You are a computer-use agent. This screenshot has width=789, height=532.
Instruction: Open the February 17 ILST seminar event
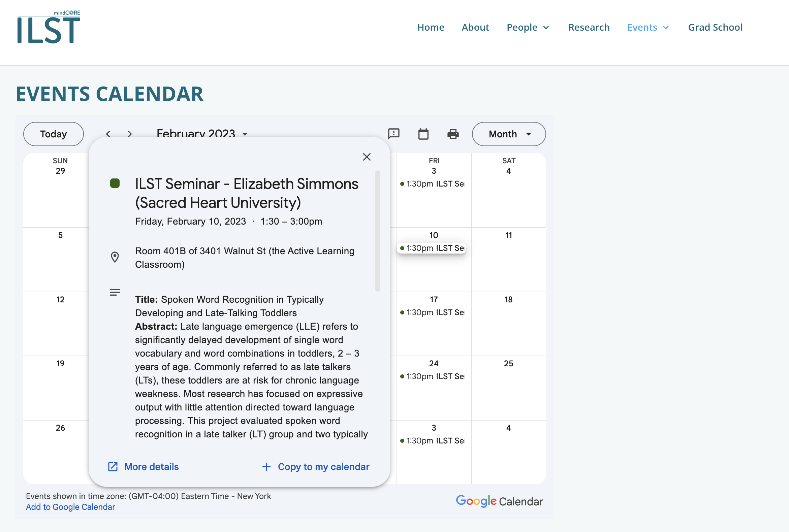pyautogui.click(x=433, y=312)
